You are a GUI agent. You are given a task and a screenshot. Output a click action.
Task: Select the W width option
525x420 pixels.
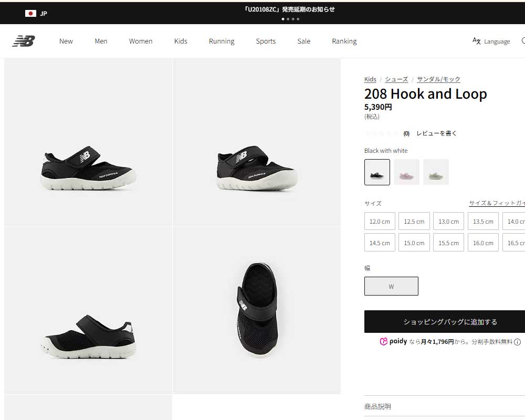pos(391,286)
